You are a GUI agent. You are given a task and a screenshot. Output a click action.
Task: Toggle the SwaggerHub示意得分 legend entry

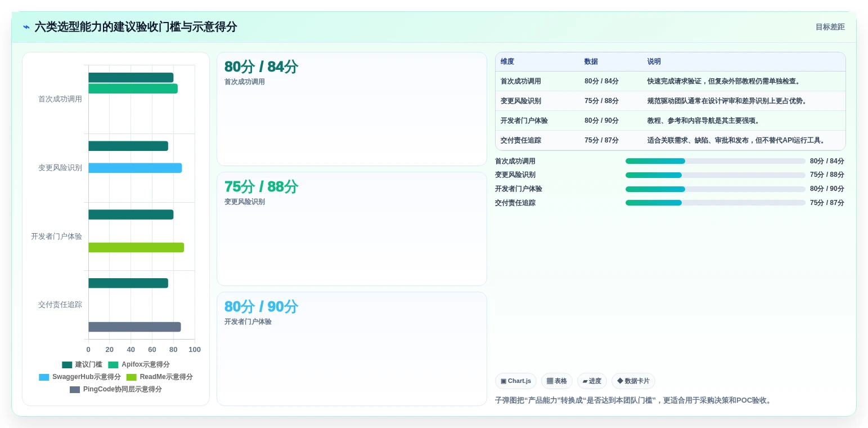coord(80,377)
